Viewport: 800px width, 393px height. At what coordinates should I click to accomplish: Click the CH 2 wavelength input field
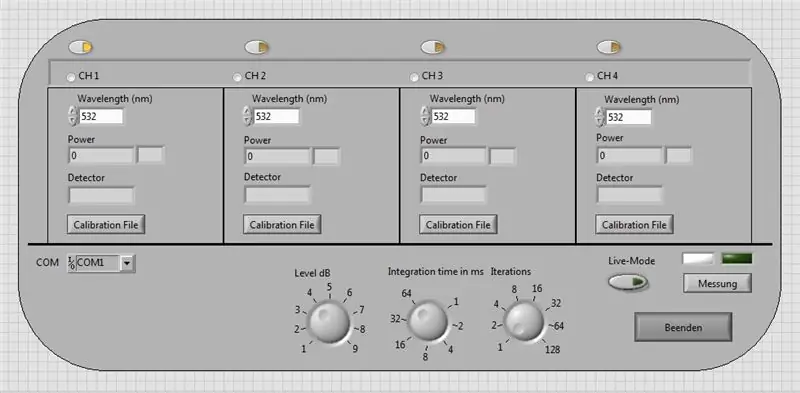(276, 116)
